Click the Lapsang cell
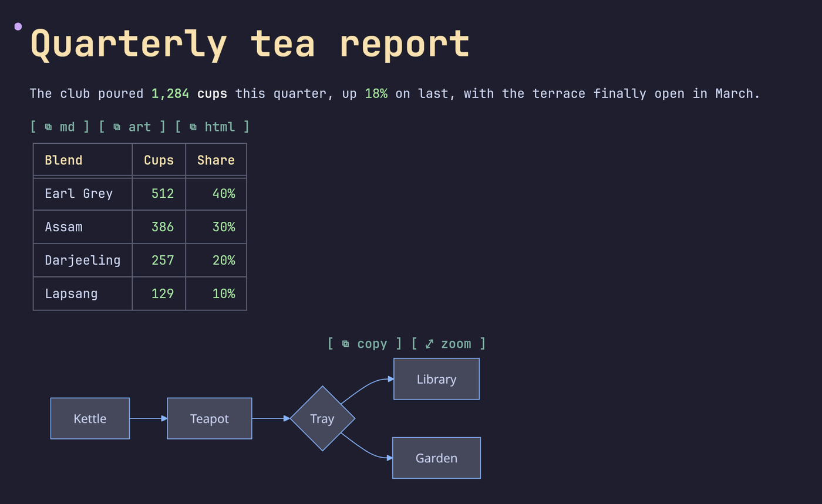The width and height of the screenshot is (822, 504). [83, 293]
